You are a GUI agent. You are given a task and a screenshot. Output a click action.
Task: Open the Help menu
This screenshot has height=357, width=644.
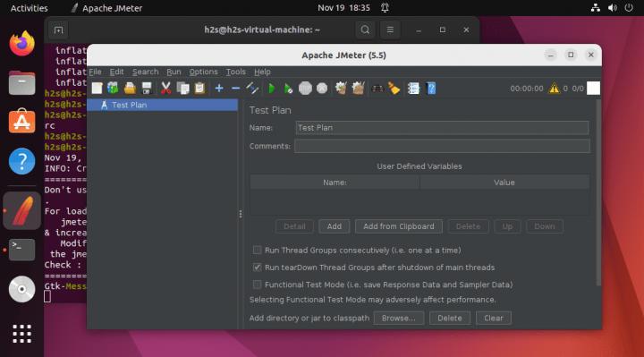point(262,72)
